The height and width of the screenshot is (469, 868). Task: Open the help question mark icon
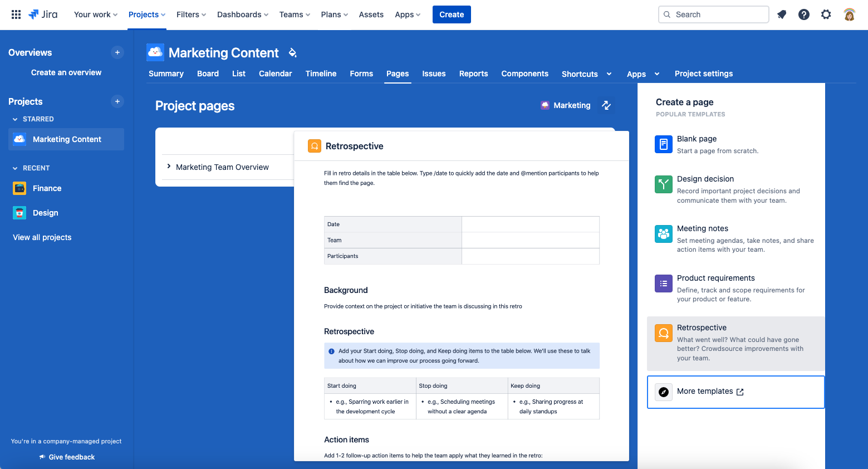803,14
